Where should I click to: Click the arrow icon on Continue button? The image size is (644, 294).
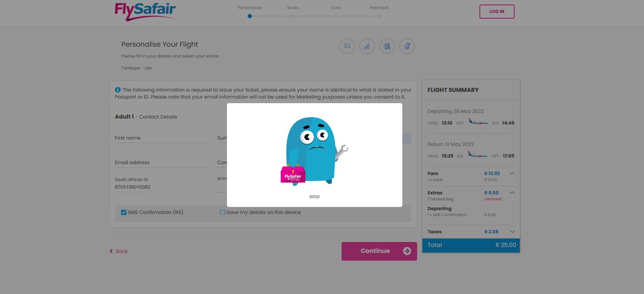click(407, 251)
